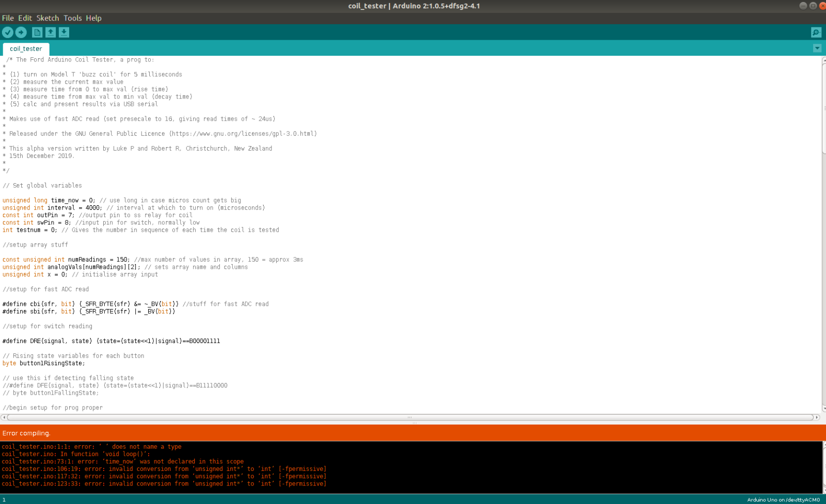This screenshot has width=826, height=504.
Task: Open the Serial Monitor magnifier icon
Action: [x=816, y=32]
